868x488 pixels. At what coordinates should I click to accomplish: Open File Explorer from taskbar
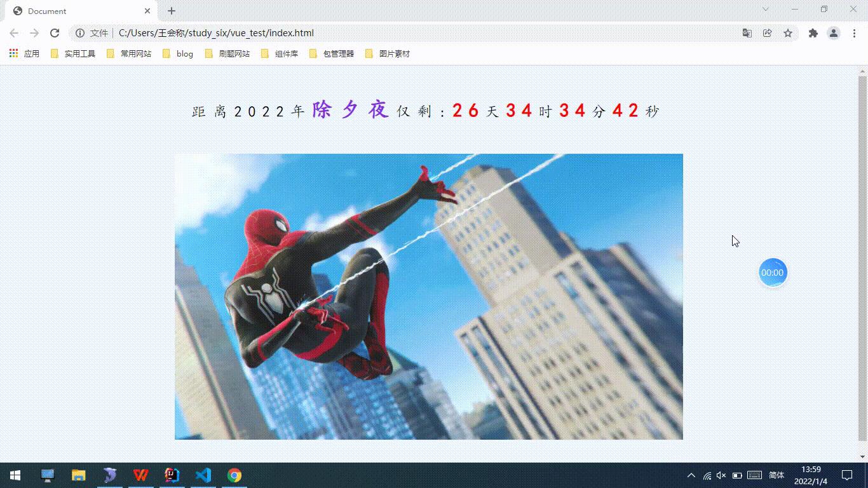(79, 475)
